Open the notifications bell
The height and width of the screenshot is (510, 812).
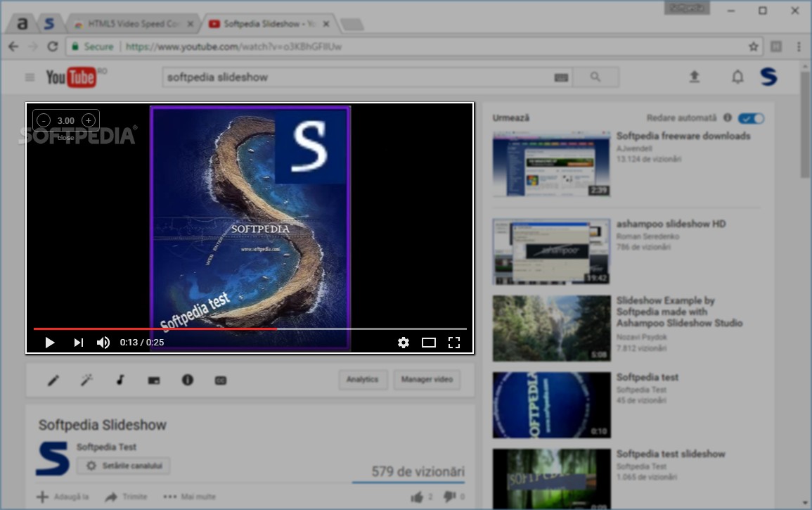pos(737,77)
